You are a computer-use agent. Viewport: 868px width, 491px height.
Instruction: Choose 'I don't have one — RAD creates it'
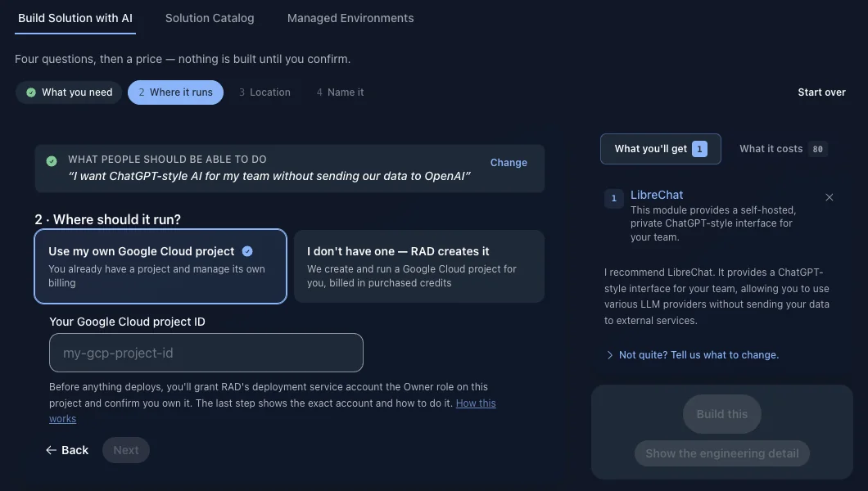click(419, 267)
